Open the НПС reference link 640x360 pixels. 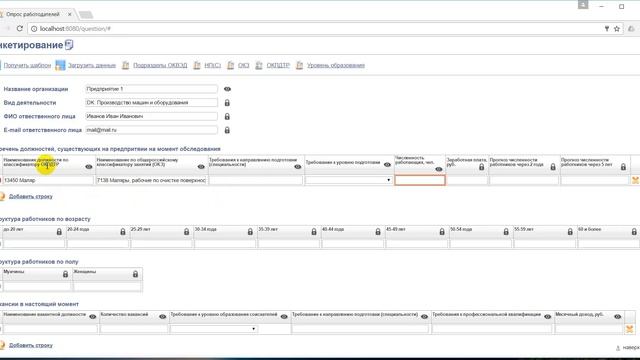[212, 65]
